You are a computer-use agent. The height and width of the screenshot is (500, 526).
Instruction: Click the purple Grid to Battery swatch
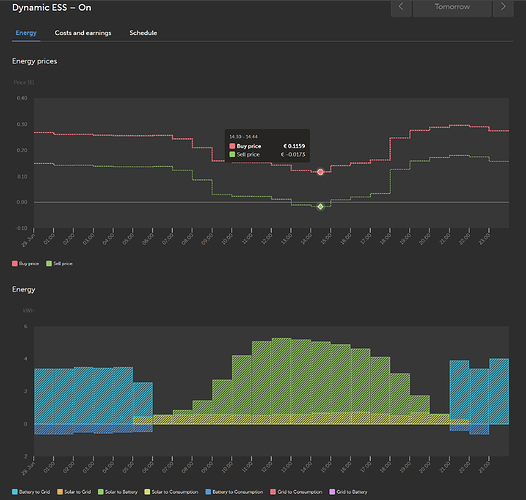pos(332,492)
